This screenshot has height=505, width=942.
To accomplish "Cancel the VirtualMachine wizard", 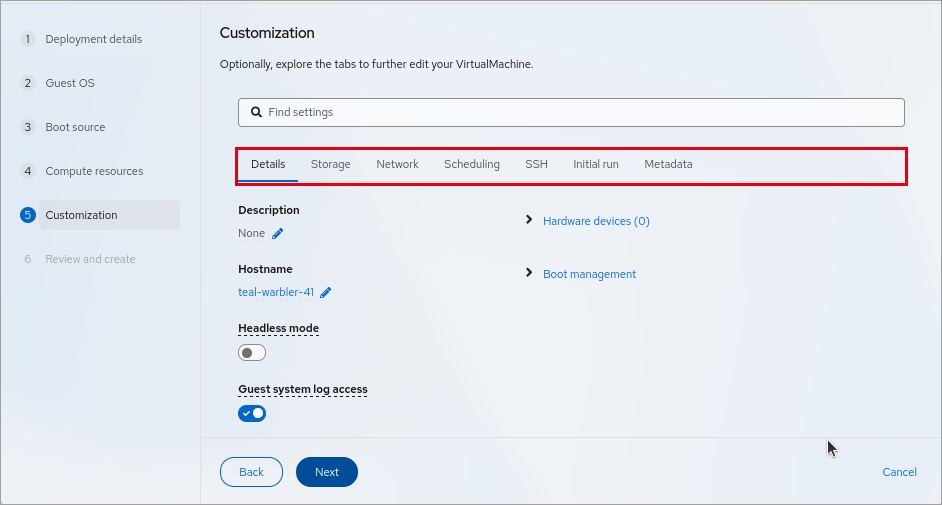I will click(899, 472).
